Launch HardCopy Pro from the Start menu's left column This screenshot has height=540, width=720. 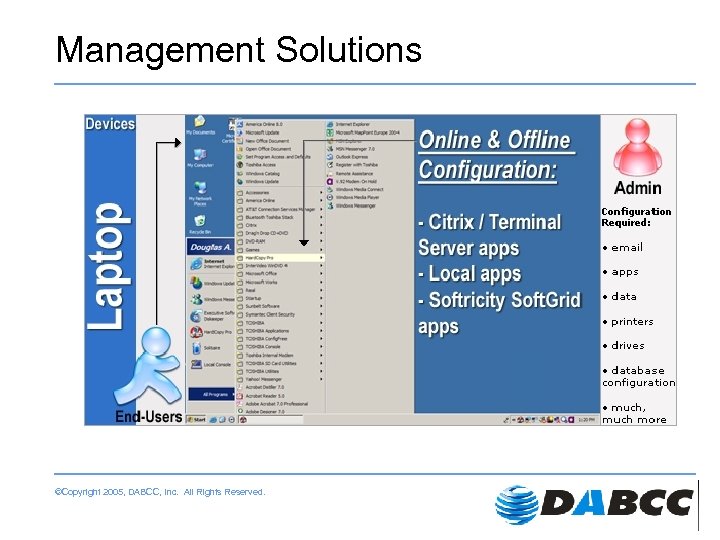pos(211,332)
